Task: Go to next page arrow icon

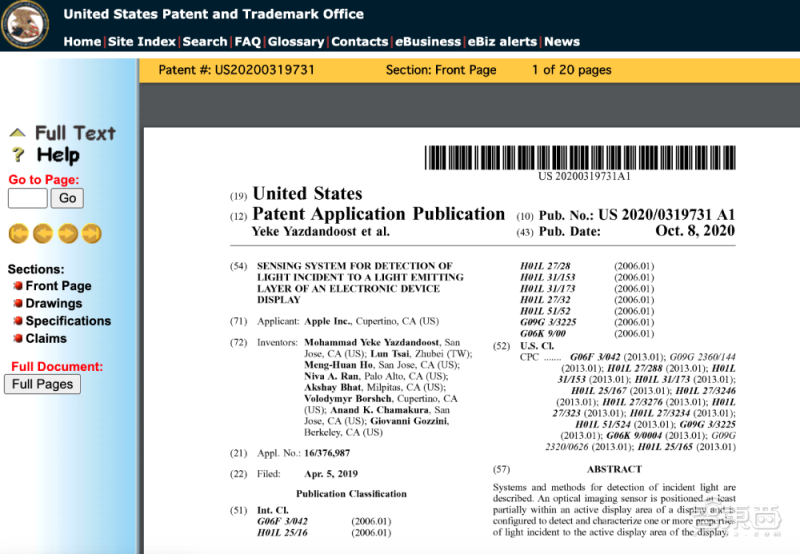Action: [67, 234]
